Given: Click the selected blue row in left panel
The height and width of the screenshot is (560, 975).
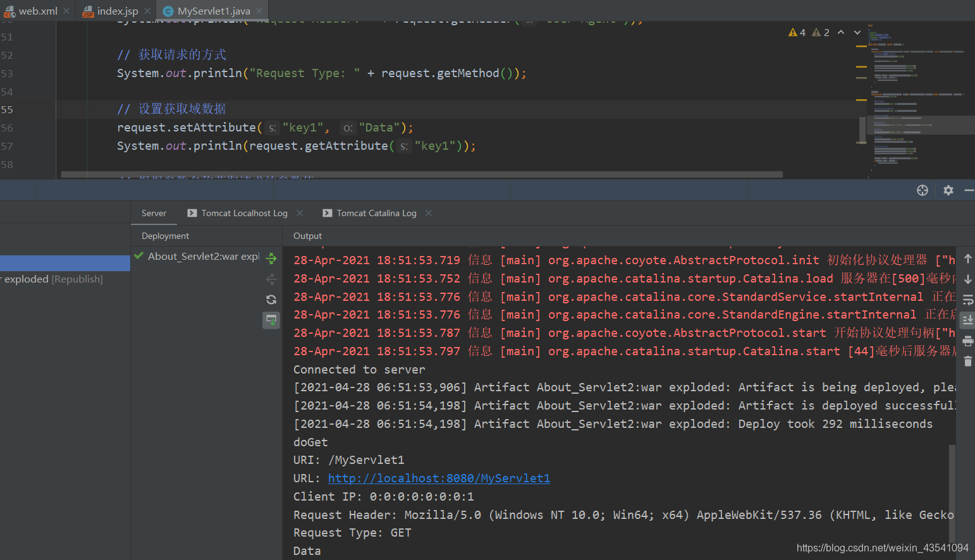Looking at the screenshot, I should coord(65,263).
